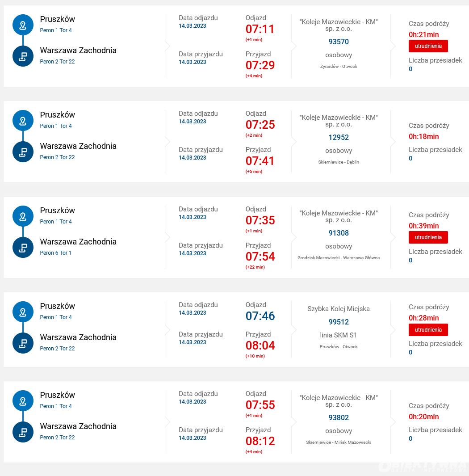Click destination icon next to Peron 6 Tor 1

(x=23, y=248)
